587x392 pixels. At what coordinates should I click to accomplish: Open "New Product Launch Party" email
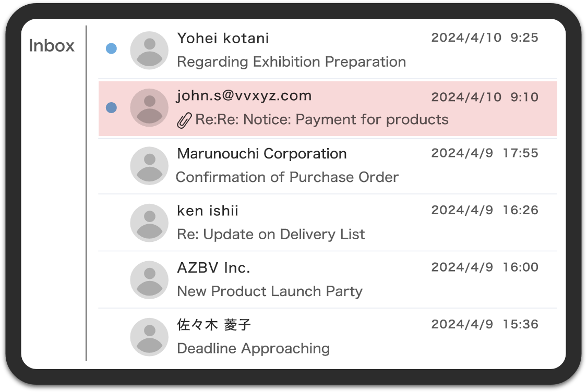[270, 291]
